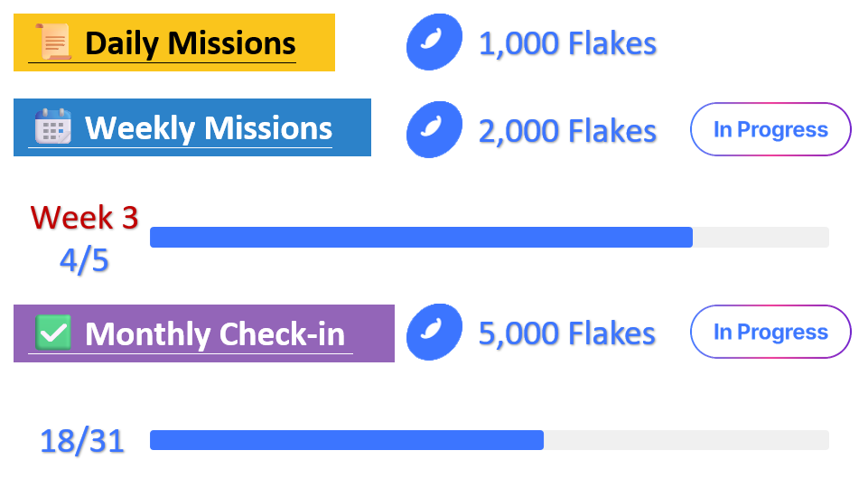The image size is (868, 488).
Task: Click the 2,000 Flakes reward text
Action: [567, 130]
